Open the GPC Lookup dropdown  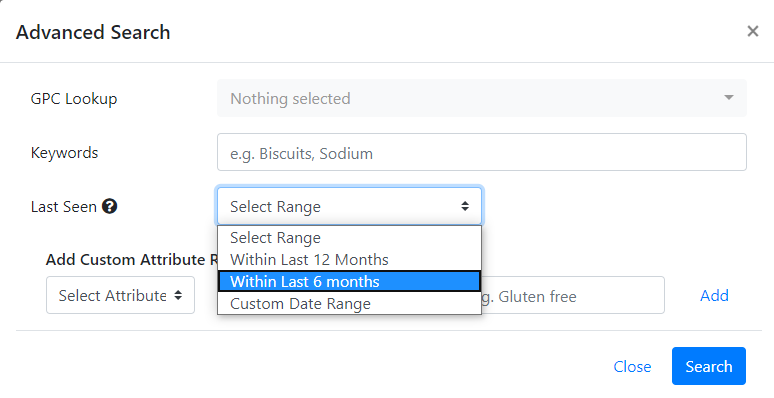482,98
